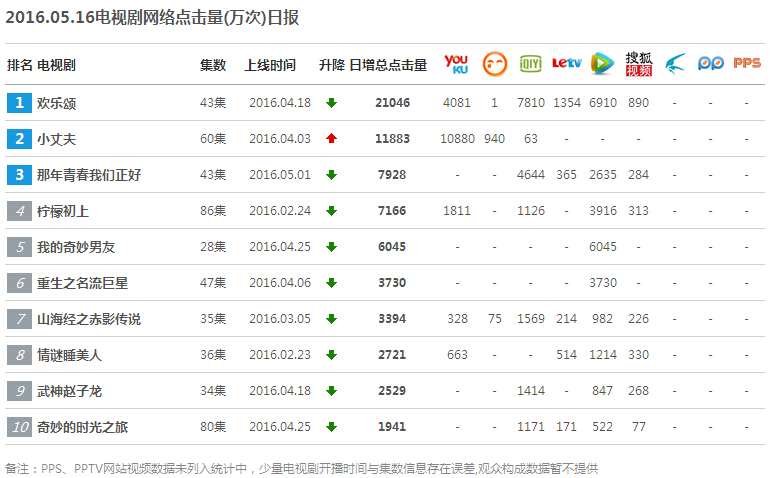The height and width of the screenshot is (478, 776).
Task: Click the orange smiley-face platform logo
Action: click(495, 64)
